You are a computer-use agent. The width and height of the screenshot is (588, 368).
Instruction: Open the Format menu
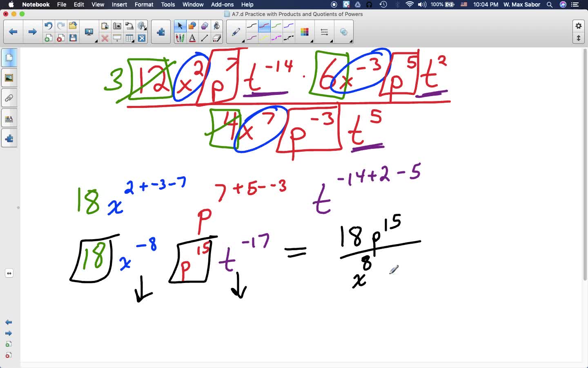coord(144,4)
